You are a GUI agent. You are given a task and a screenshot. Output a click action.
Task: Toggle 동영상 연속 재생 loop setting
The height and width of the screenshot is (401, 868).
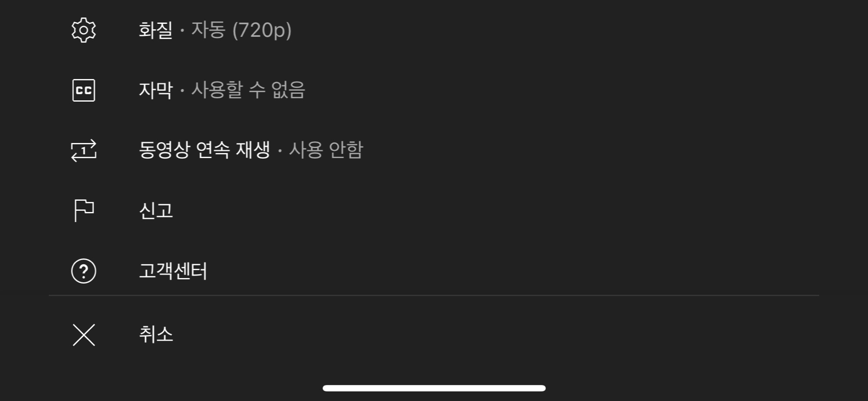click(x=434, y=150)
